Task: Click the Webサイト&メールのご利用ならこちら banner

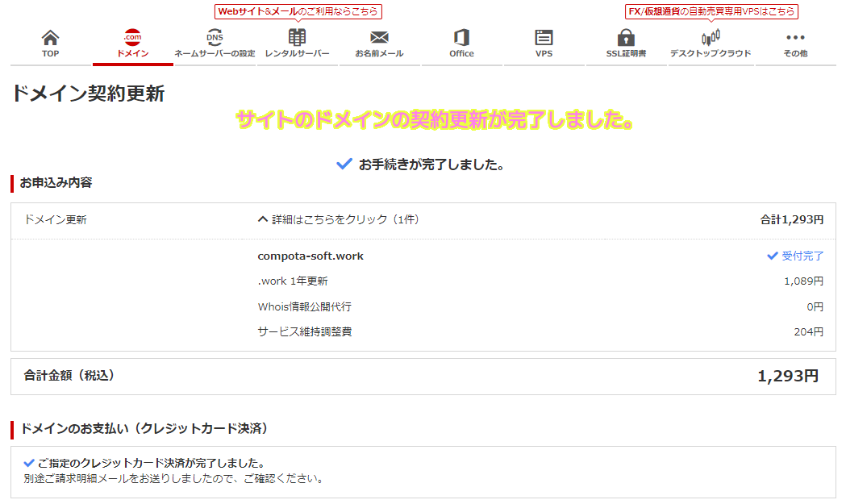Action: point(297,11)
